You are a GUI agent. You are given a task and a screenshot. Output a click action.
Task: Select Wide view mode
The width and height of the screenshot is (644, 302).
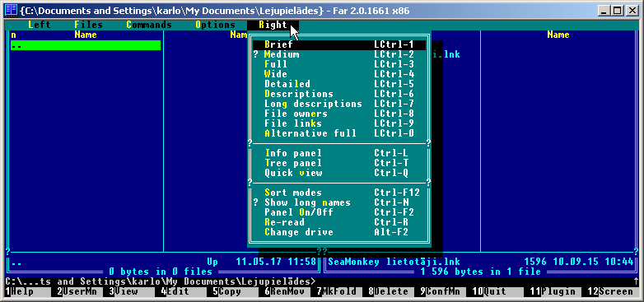[x=339, y=74]
